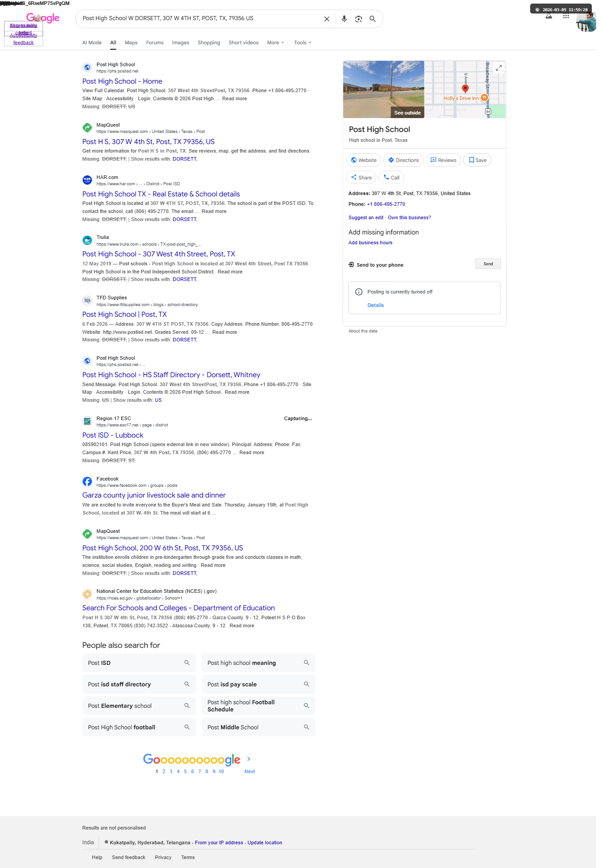Save Post High School place
Image resolution: width=603 pixels, height=868 pixels.
pos(477,160)
